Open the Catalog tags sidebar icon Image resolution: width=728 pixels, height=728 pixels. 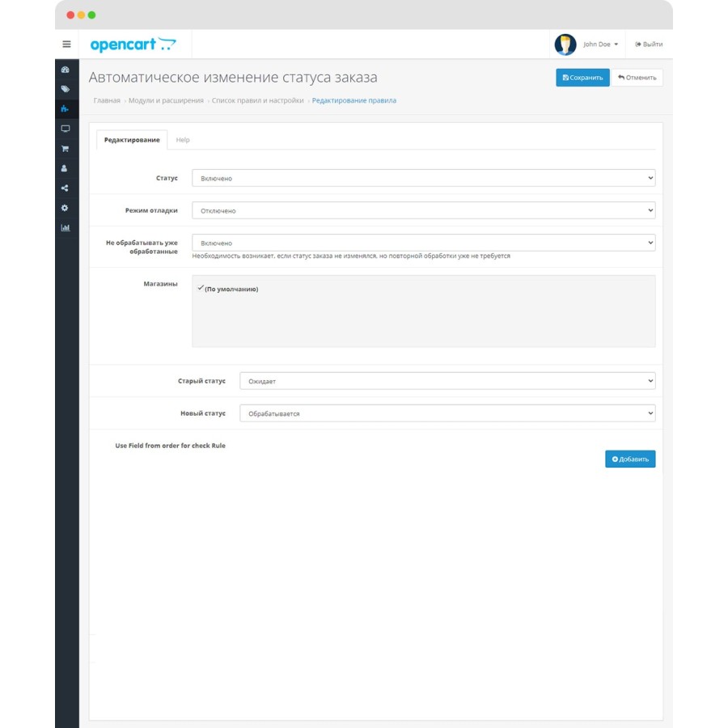65,89
